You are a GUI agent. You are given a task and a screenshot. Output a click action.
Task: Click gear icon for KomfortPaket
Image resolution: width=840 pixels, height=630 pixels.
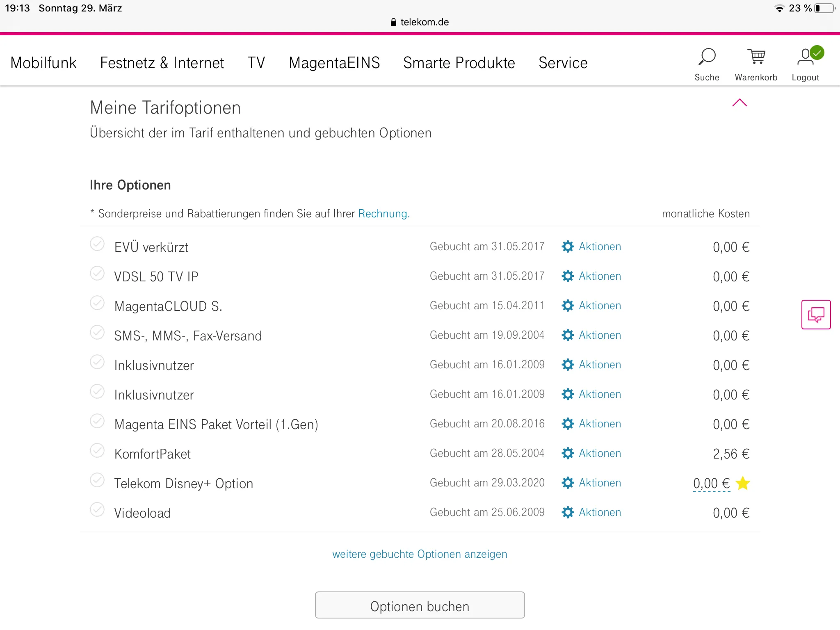coord(568,453)
